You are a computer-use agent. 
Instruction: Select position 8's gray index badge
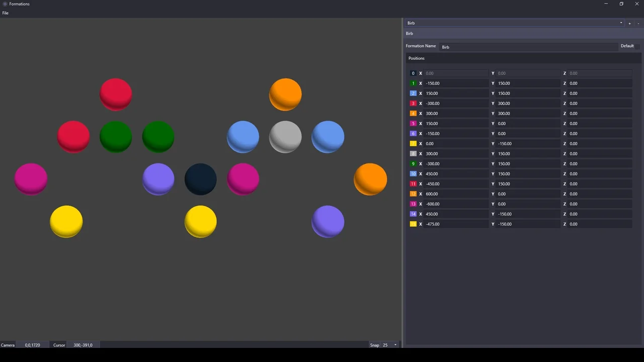coord(413,153)
